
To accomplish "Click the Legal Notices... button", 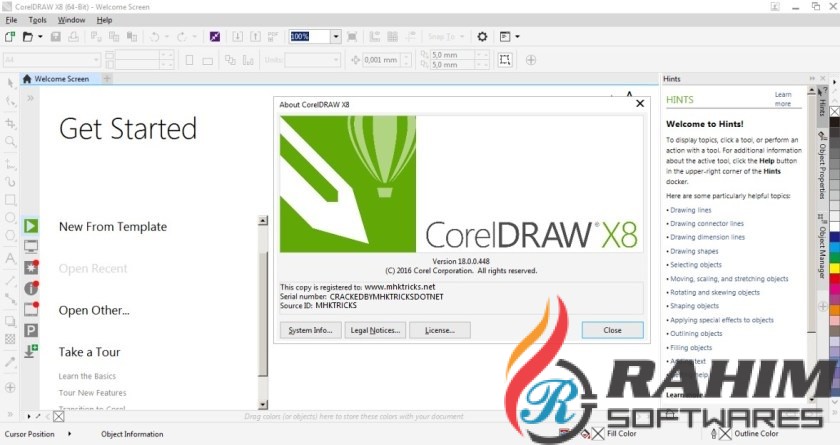I will 375,330.
